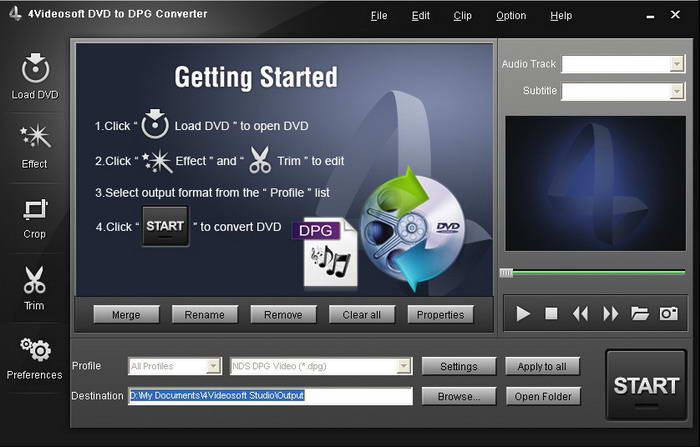The width and height of the screenshot is (700, 447).
Task: Click the Merge button
Action: tap(126, 314)
